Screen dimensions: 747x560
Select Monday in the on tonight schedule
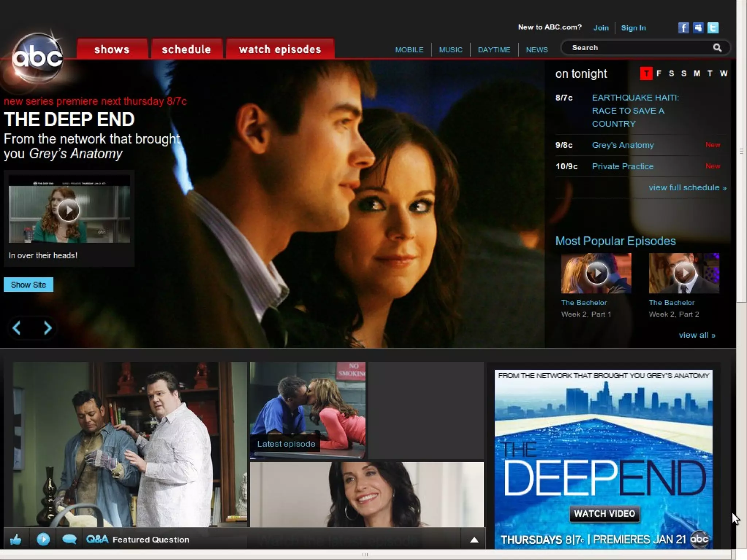point(697,74)
